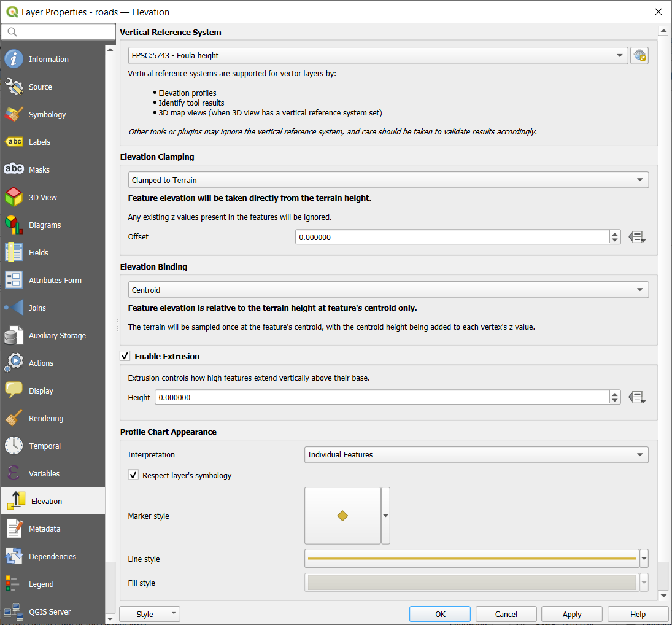Screen dimensions: 672x625
Task: Click main panel scroll up arrow
Action: coord(663,31)
